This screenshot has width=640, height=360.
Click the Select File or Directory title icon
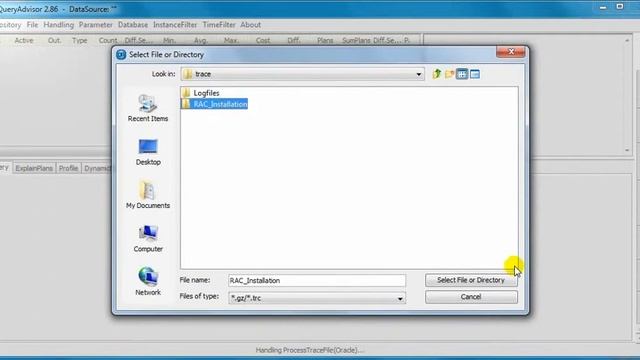(121, 54)
